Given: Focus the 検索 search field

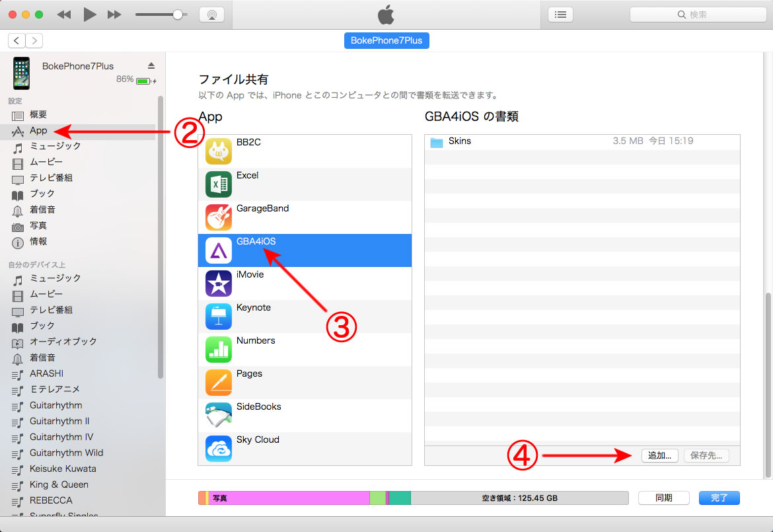Looking at the screenshot, I should [x=698, y=15].
